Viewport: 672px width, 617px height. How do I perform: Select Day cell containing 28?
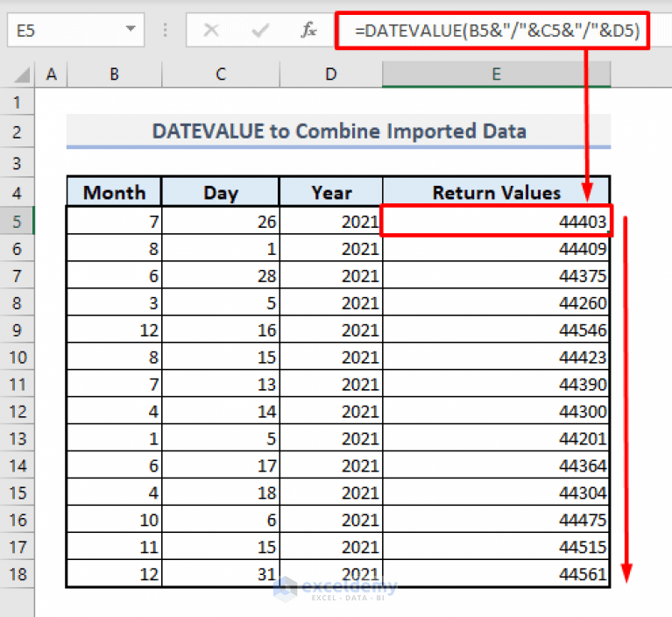click(221, 275)
